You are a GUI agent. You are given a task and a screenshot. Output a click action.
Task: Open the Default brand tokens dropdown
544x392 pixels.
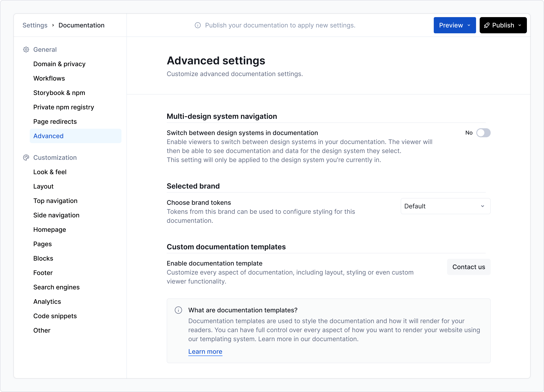(x=445, y=206)
